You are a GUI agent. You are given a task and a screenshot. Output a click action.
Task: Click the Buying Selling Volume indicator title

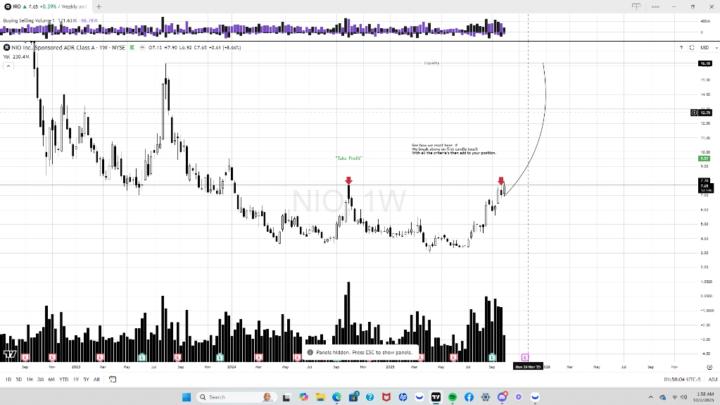[28, 21]
